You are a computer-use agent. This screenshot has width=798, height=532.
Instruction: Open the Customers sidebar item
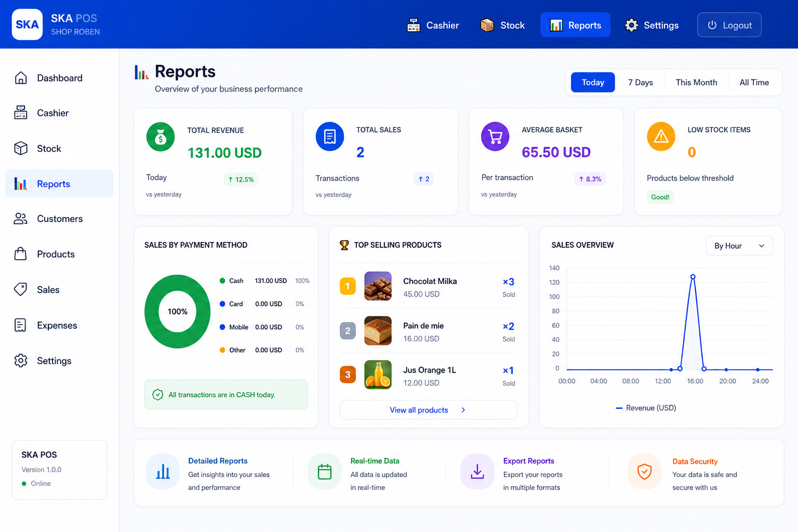point(59,219)
